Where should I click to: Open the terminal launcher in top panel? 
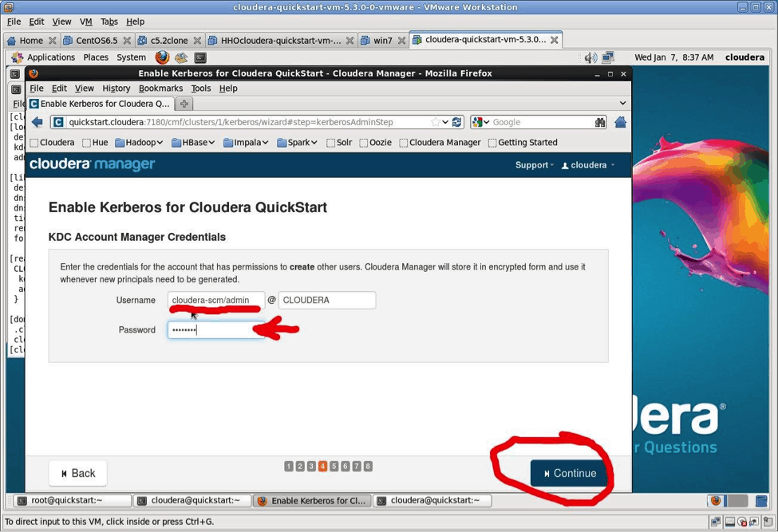click(x=200, y=57)
